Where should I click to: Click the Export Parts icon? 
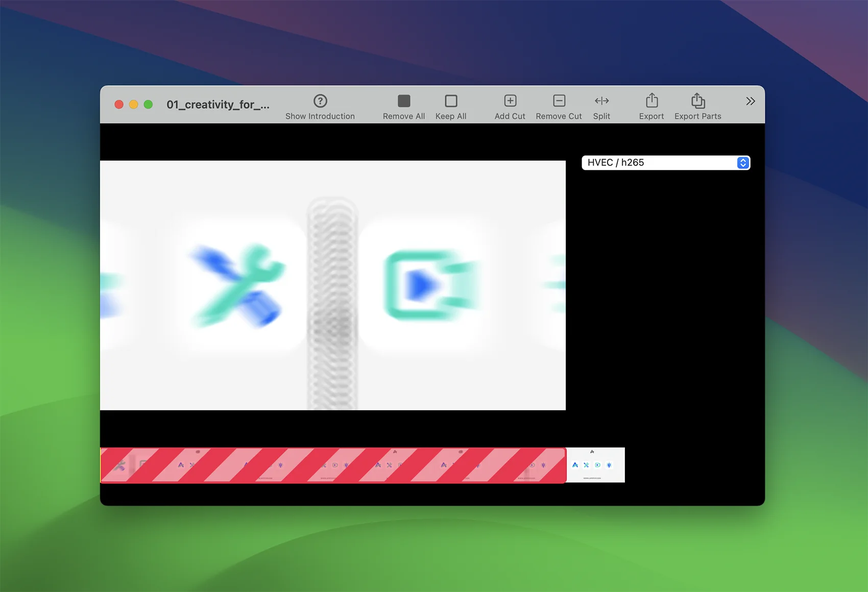click(698, 100)
